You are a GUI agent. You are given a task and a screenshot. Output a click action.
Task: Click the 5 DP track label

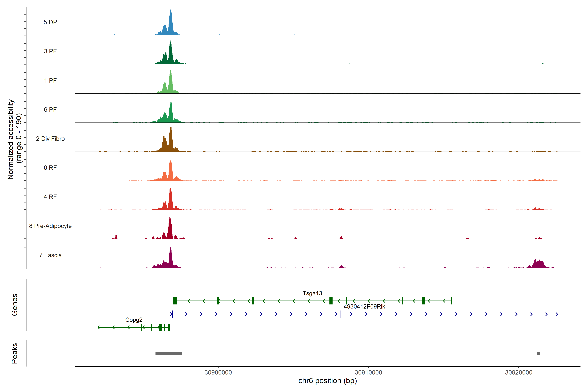click(x=50, y=22)
